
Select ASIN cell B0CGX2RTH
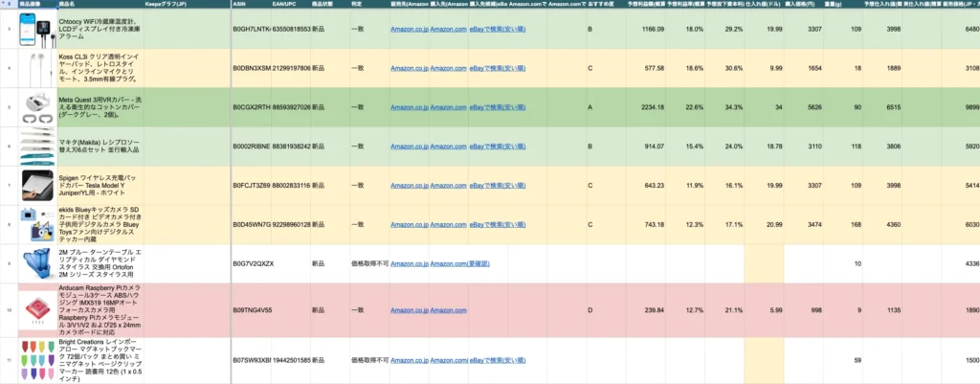point(252,107)
